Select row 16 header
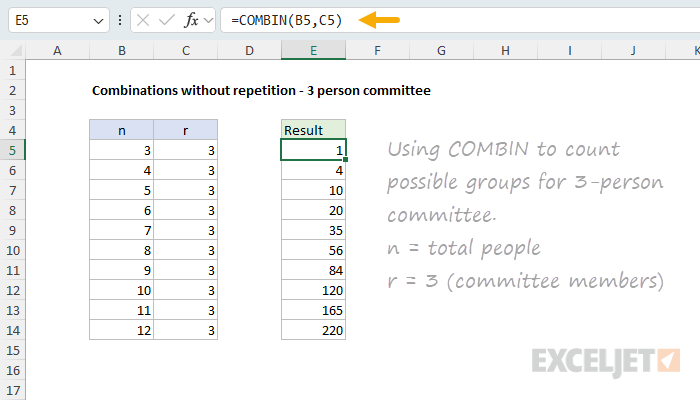 [12, 370]
